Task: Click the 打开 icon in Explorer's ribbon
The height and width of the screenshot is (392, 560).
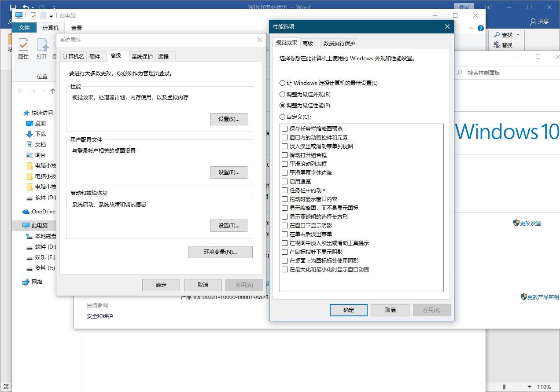Action: tap(42, 44)
